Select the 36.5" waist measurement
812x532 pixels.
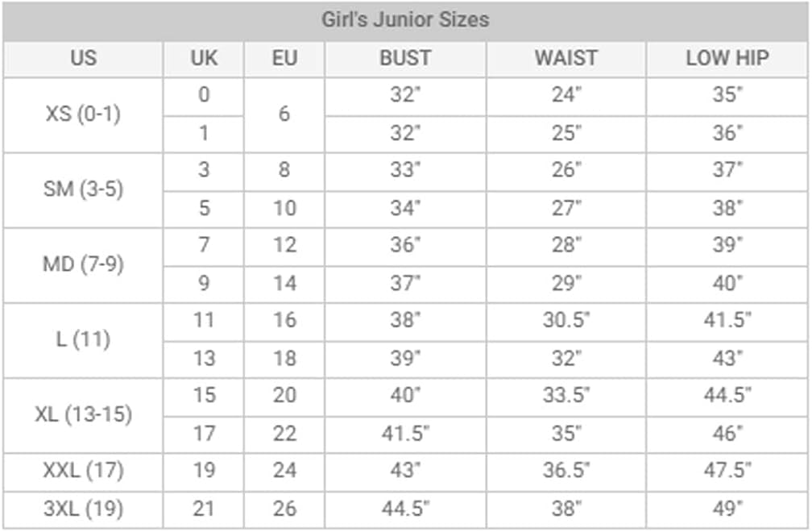pos(566,471)
